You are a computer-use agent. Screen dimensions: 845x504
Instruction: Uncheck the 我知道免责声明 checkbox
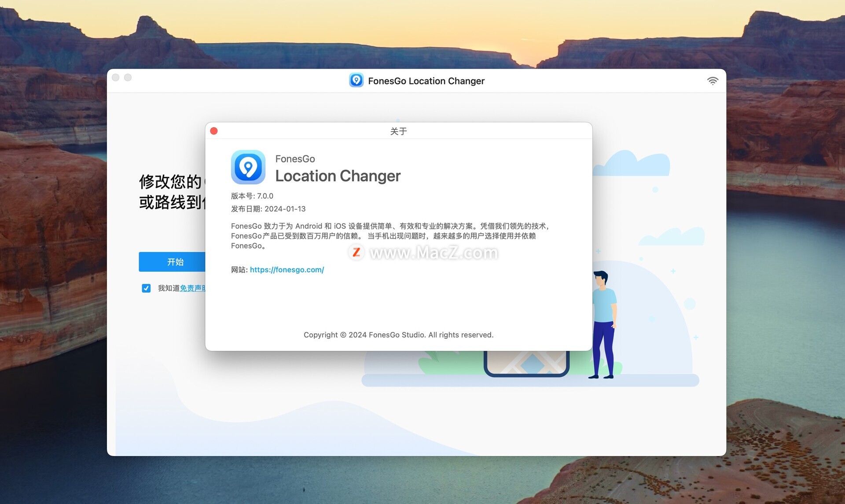click(x=146, y=288)
